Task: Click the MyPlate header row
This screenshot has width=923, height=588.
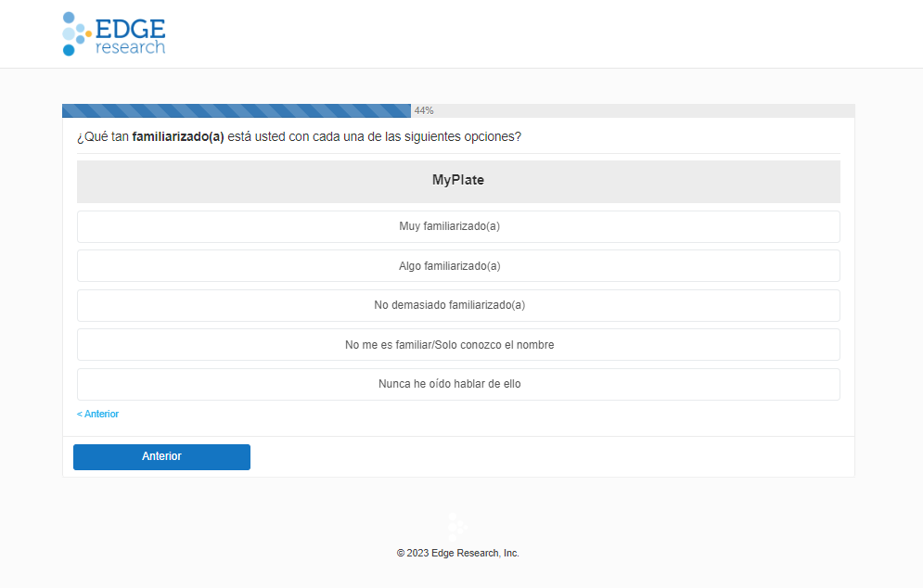Action: tap(458, 181)
